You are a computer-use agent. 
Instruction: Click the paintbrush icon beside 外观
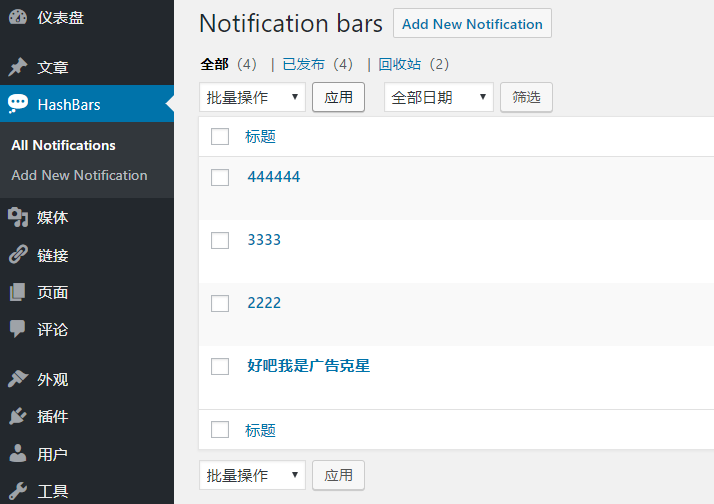[18, 379]
